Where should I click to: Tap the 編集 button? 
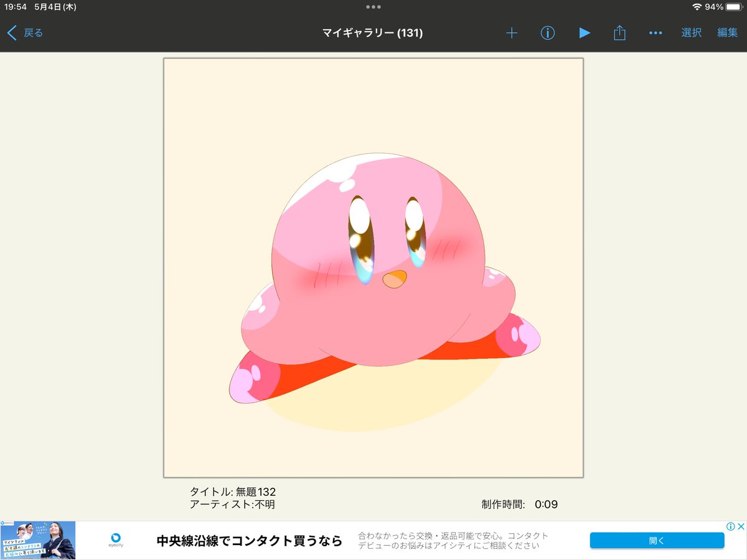[727, 33]
